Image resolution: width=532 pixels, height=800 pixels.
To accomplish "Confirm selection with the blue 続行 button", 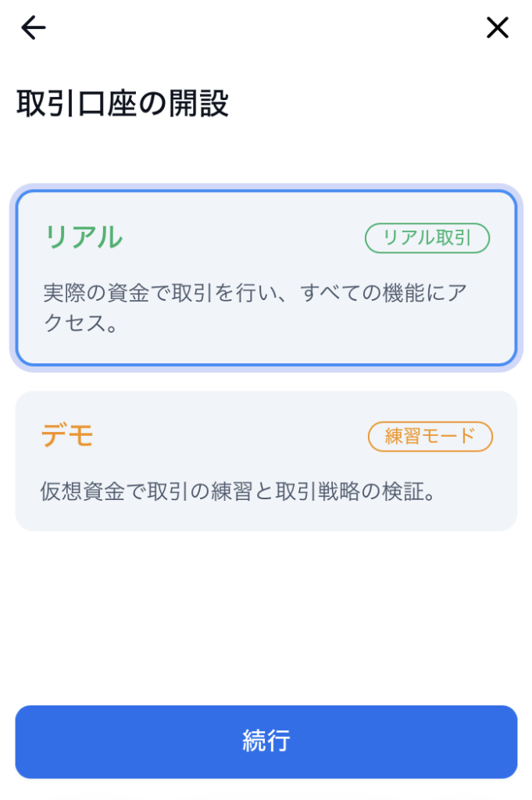I will point(266,741).
